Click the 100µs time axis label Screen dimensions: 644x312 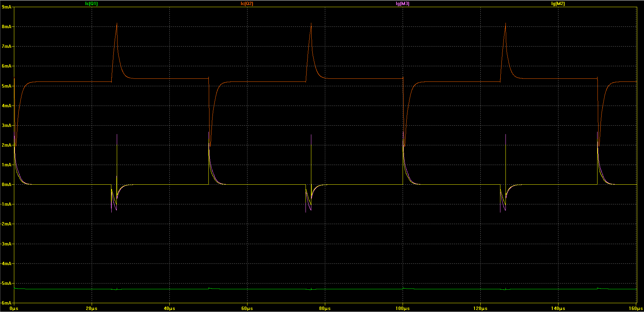click(403, 309)
